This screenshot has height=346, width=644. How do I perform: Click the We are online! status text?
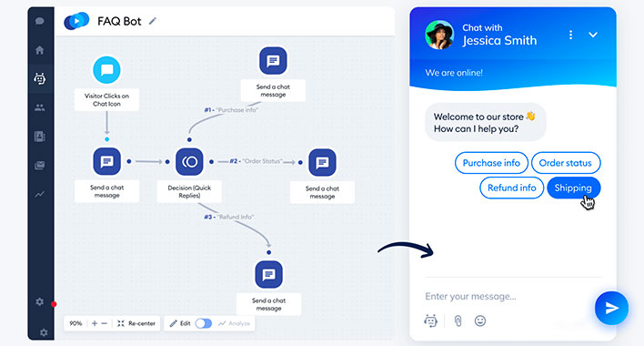pos(454,73)
